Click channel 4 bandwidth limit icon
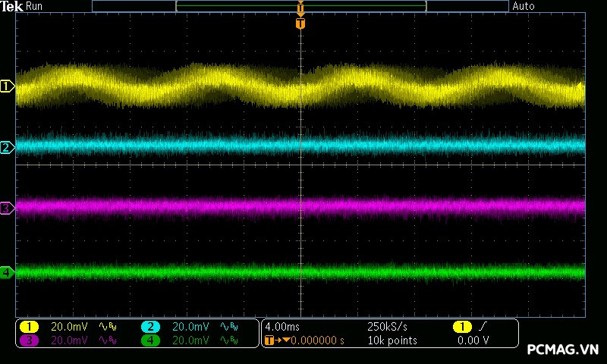 pyautogui.click(x=228, y=340)
